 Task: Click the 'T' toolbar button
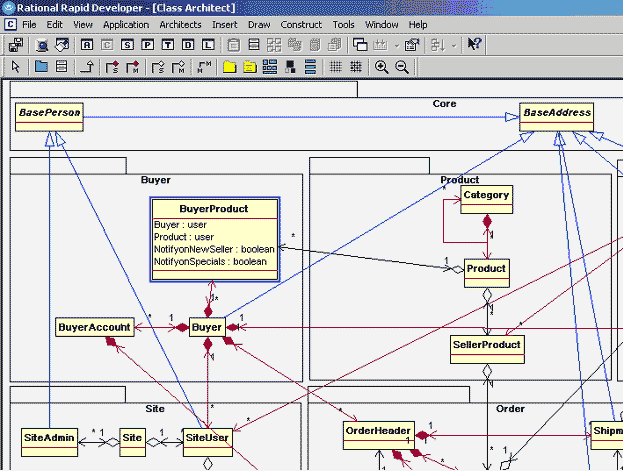(x=167, y=44)
